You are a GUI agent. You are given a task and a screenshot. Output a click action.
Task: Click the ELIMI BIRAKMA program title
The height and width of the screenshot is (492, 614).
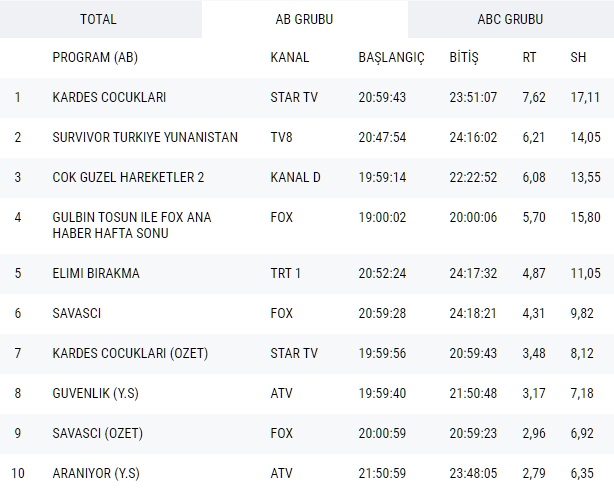[96, 273]
